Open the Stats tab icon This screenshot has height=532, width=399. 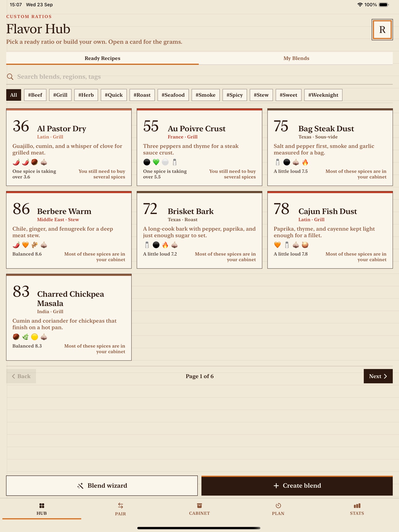(357, 506)
